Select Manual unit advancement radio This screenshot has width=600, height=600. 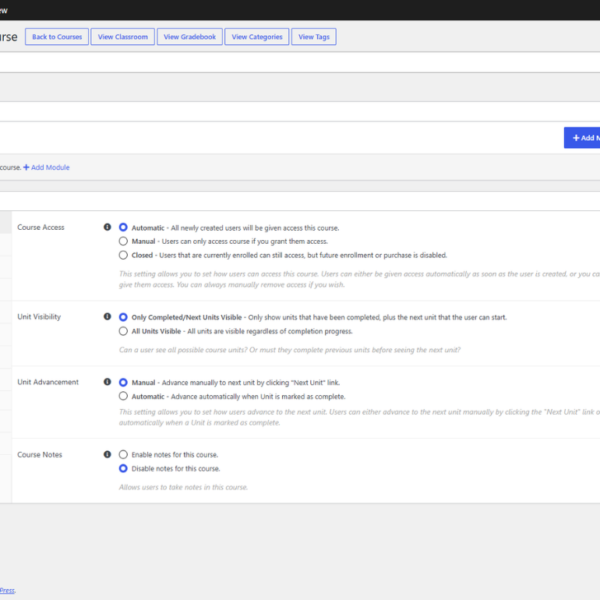(x=123, y=382)
